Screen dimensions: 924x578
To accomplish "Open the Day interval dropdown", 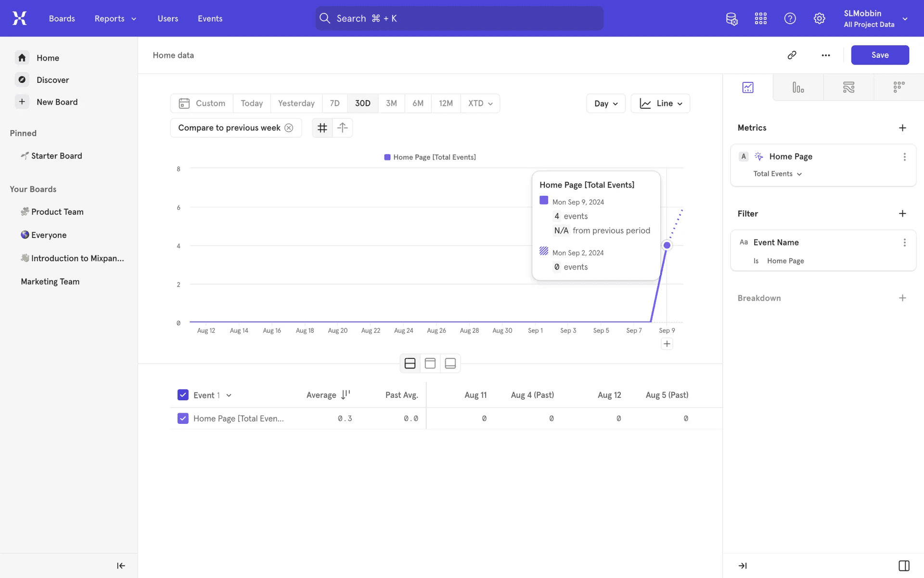I will tap(605, 104).
